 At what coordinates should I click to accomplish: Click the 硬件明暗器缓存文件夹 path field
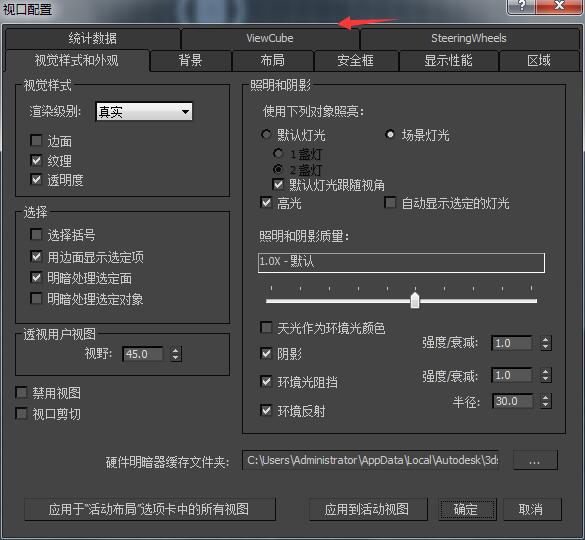(370, 460)
